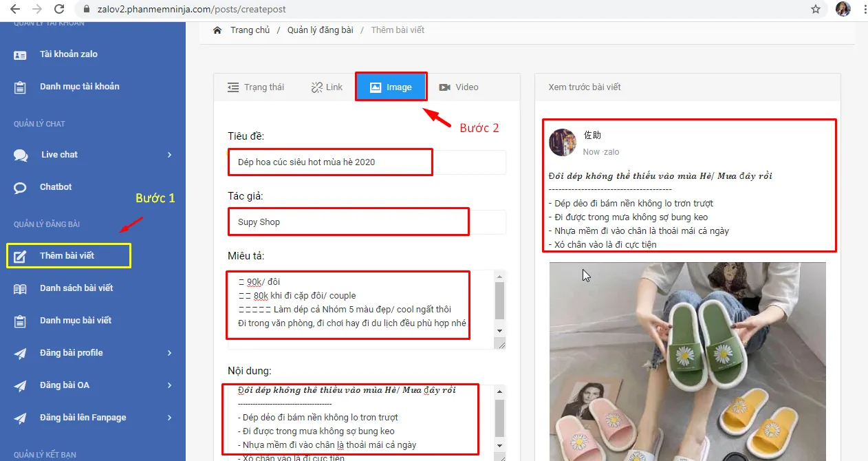Expand the Đăng bài profile chevron
The image size is (868, 461).
[169, 353]
